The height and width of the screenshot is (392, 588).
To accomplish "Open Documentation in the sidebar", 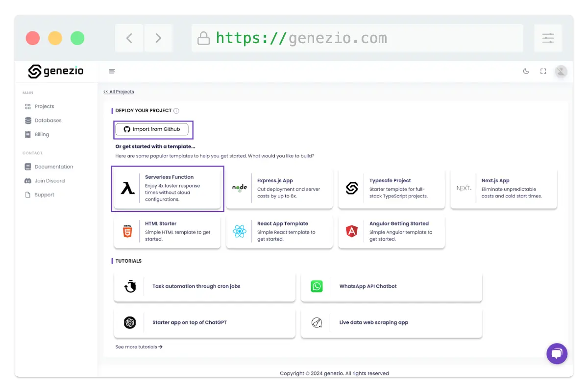I will click(x=49, y=167).
